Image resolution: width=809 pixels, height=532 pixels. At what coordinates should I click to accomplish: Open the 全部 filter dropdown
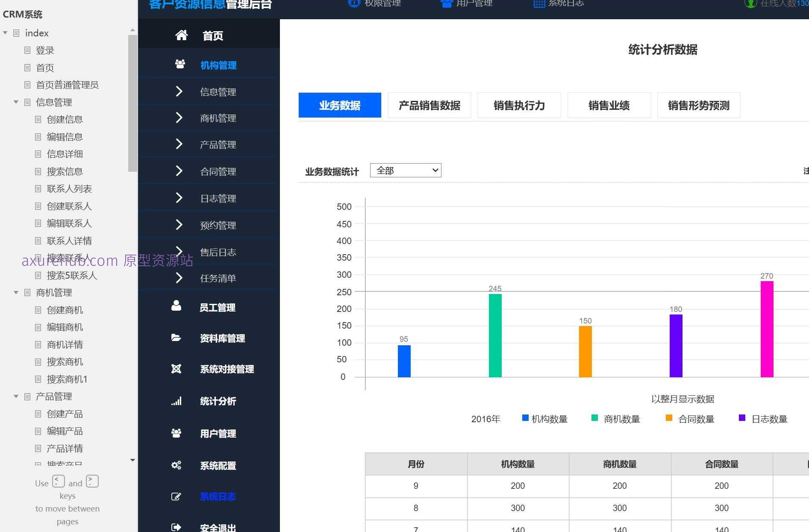[405, 170]
